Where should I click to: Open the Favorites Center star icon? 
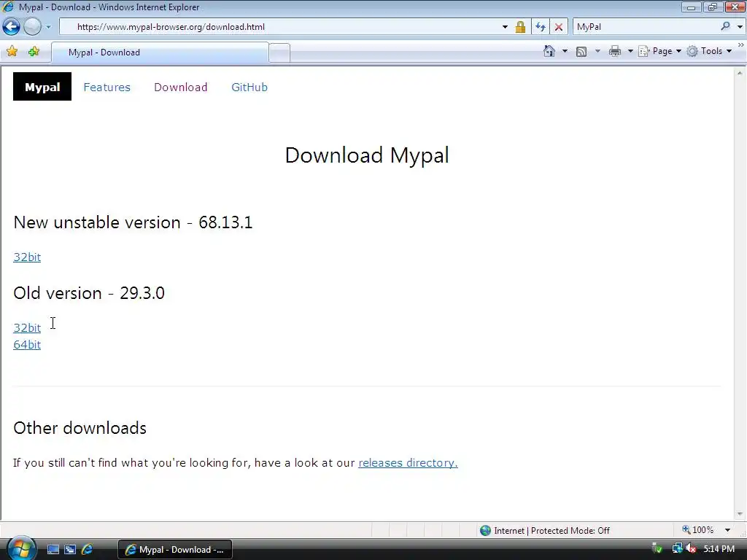point(12,52)
